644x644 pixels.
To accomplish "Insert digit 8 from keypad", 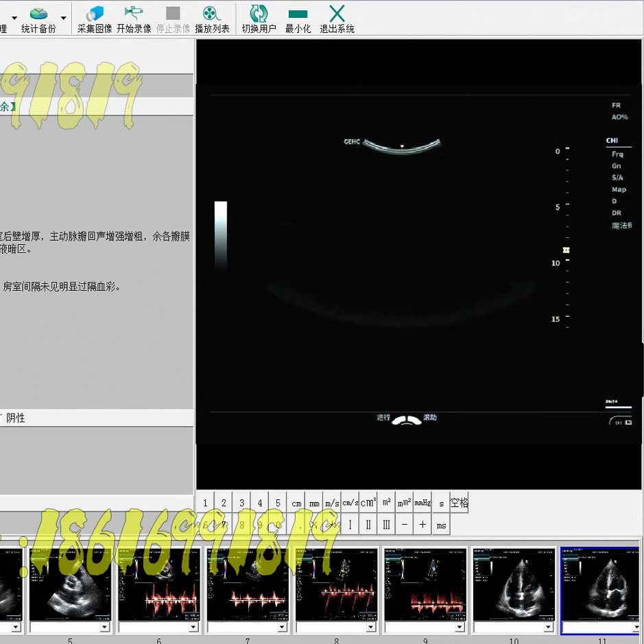I will 242,525.
